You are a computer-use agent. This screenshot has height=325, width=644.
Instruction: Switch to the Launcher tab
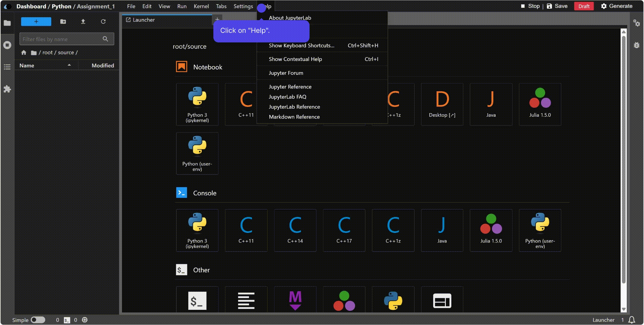click(167, 20)
